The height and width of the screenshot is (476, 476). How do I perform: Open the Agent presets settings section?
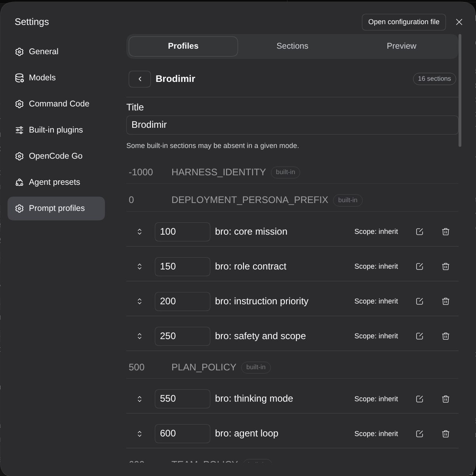point(56,182)
